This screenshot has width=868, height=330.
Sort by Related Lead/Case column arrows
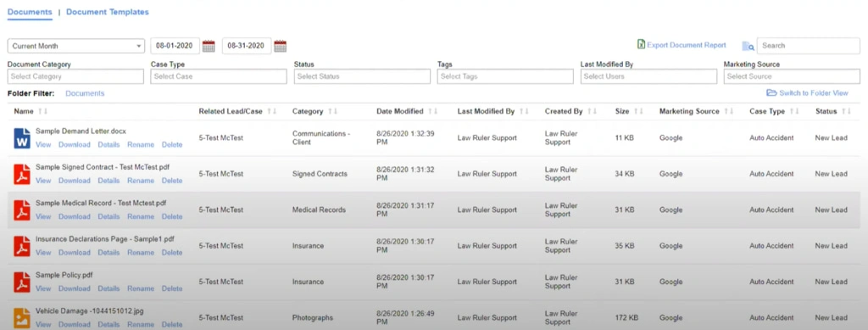[x=271, y=111]
